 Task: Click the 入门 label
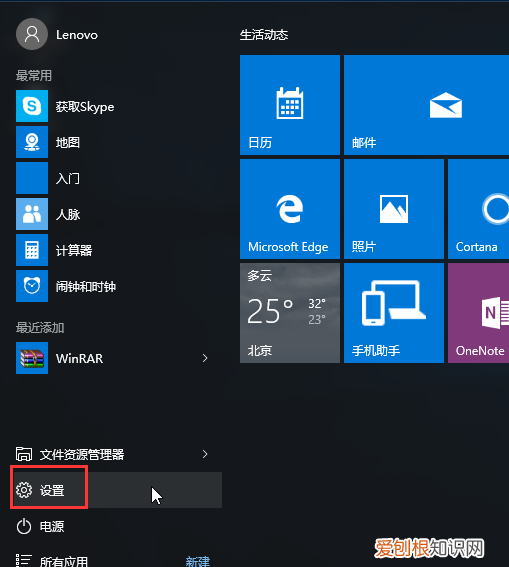point(68,179)
